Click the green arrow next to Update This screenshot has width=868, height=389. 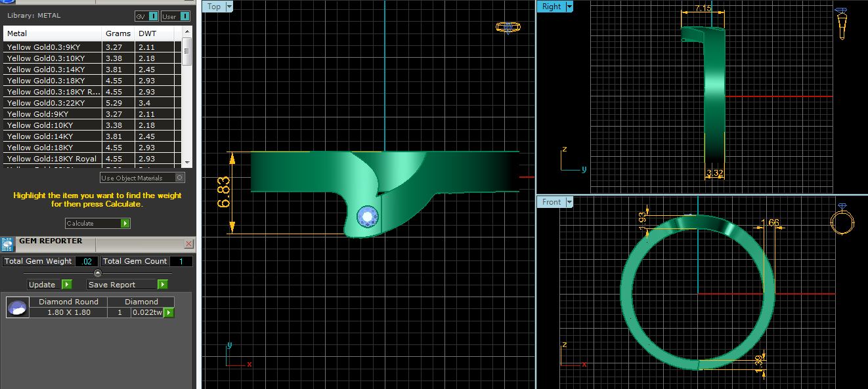pyautogui.click(x=66, y=285)
